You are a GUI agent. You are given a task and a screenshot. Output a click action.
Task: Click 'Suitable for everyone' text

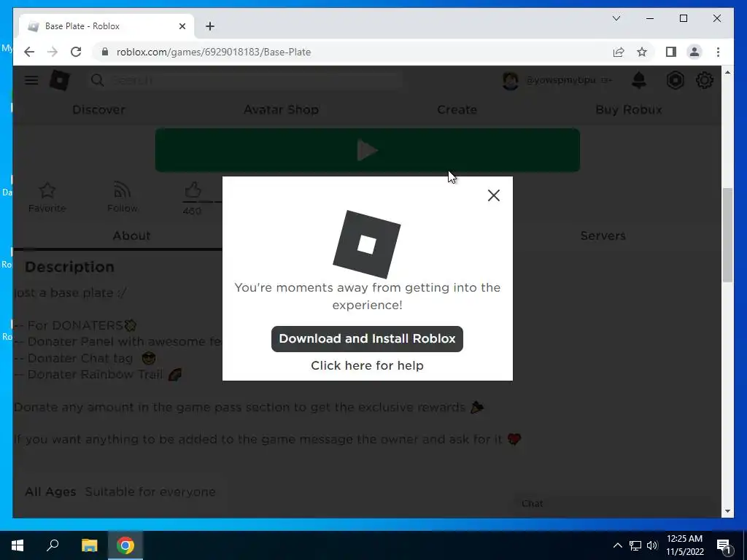[x=150, y=492]
